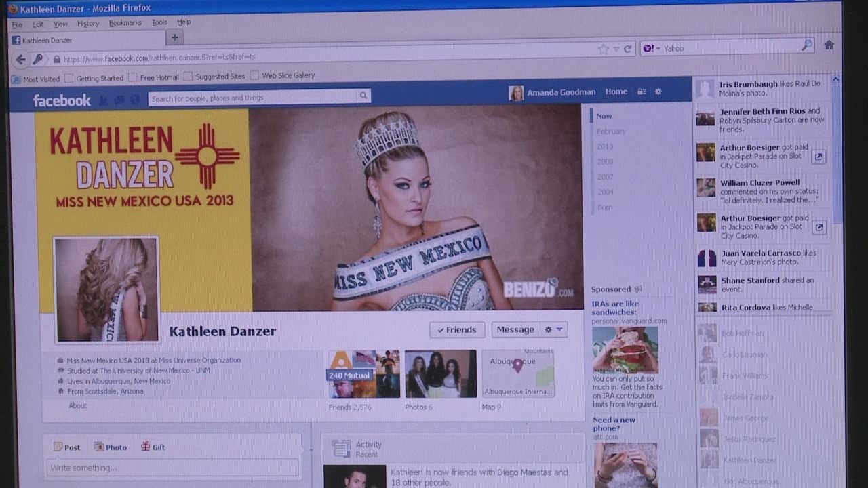The height and width of the screenshot is (488, 868).
Task: Reload the page with the refresh icon
Action: tap(628, 49)
